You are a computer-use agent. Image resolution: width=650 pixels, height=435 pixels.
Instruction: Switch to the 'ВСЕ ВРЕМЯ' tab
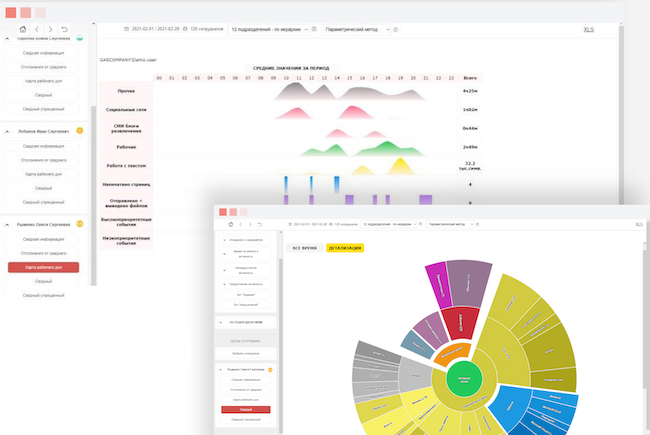(305, 248)
